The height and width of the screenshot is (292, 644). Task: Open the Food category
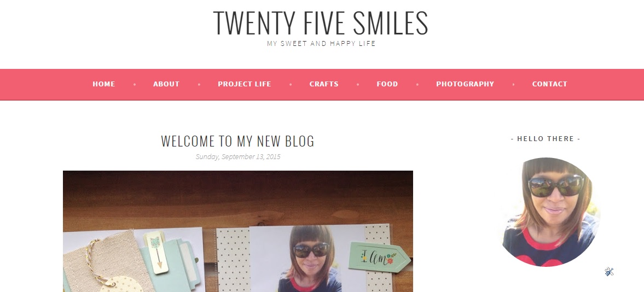[x=387, y=84]
